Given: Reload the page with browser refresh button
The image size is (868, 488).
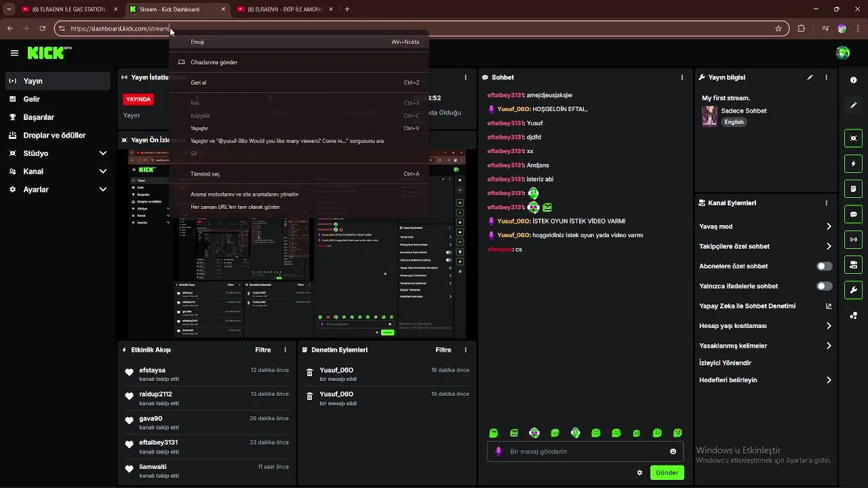Looking at the screenshot, I should click(43, 28).
